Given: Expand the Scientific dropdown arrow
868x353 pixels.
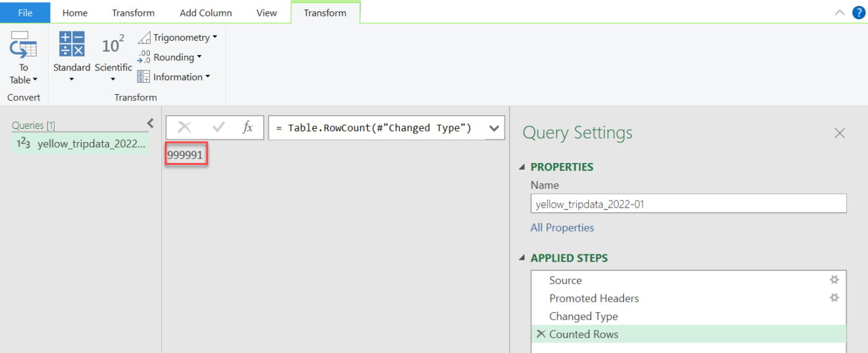Looking at the screenshot, I should [113, 80].
